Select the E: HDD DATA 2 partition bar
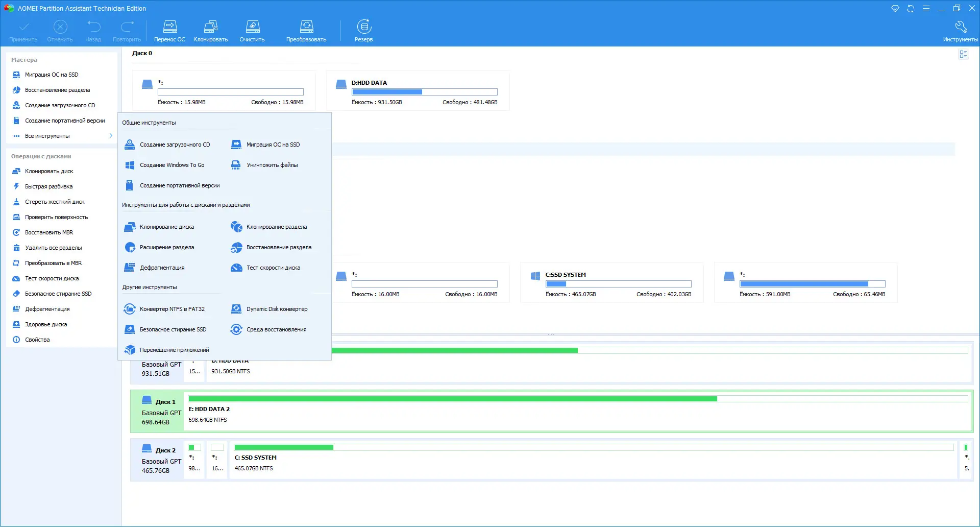Screen dimensions: 980x527 point(578,411)
